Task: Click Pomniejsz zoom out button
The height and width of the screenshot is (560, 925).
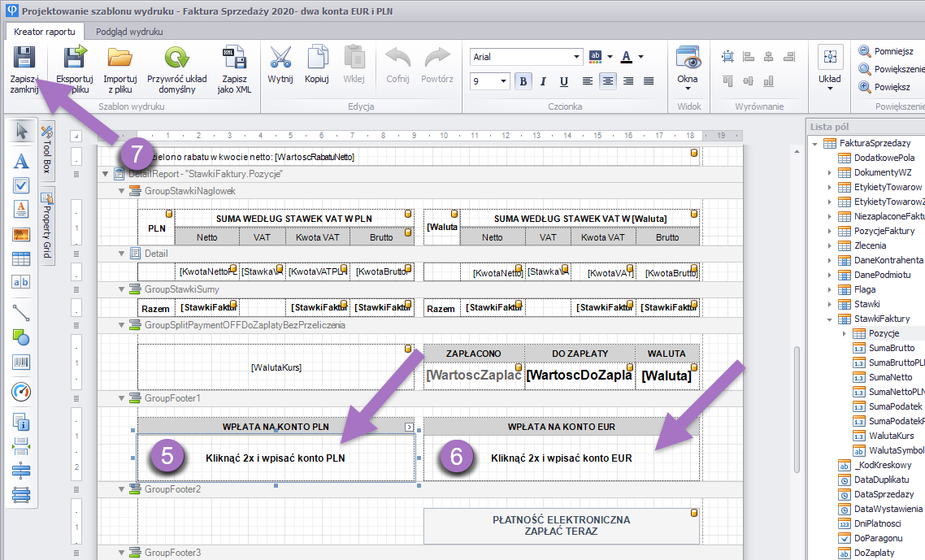Action: tap(886, 51)
